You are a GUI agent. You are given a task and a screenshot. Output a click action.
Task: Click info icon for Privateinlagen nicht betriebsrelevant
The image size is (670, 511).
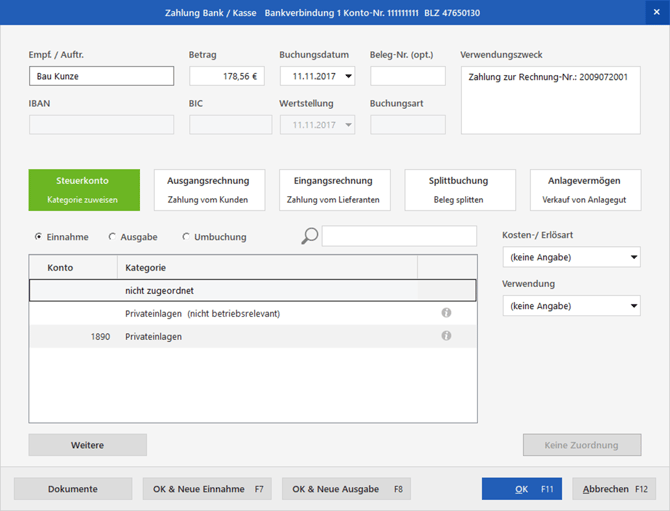click(x=446, y=313)
